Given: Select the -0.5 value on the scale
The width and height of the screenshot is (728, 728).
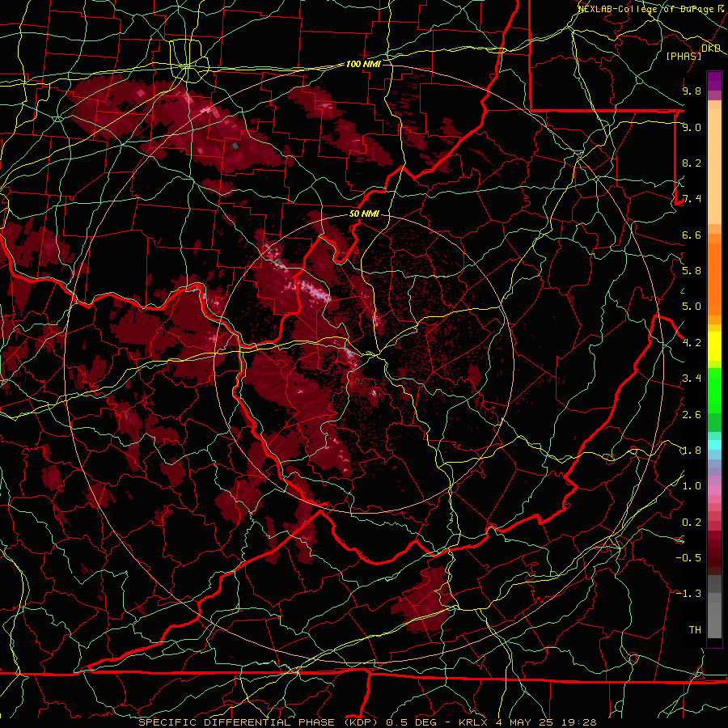Looking at the screenshot, I should pos(688,558).
